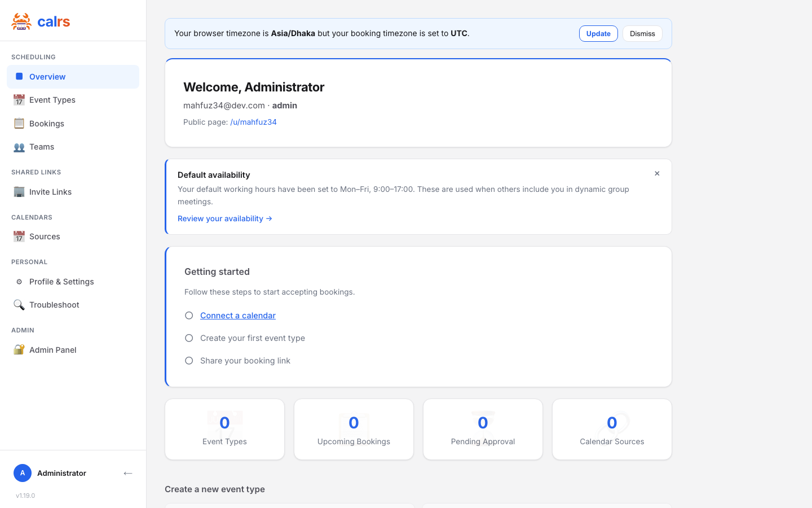812x508 pixels.
Task: Click the version text v1.19.0
Action: pyautogui.click(x=25, y=496)
